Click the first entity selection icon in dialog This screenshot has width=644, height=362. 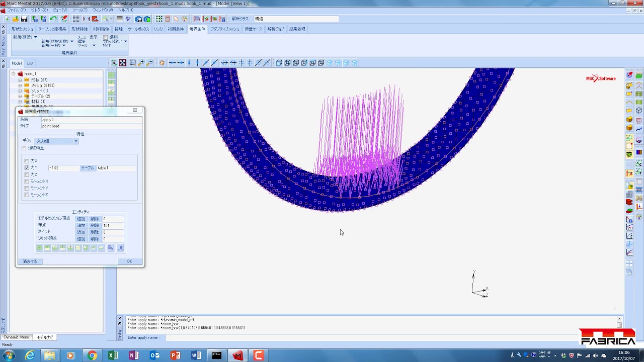pyautogui.click(x=40, y=248)
